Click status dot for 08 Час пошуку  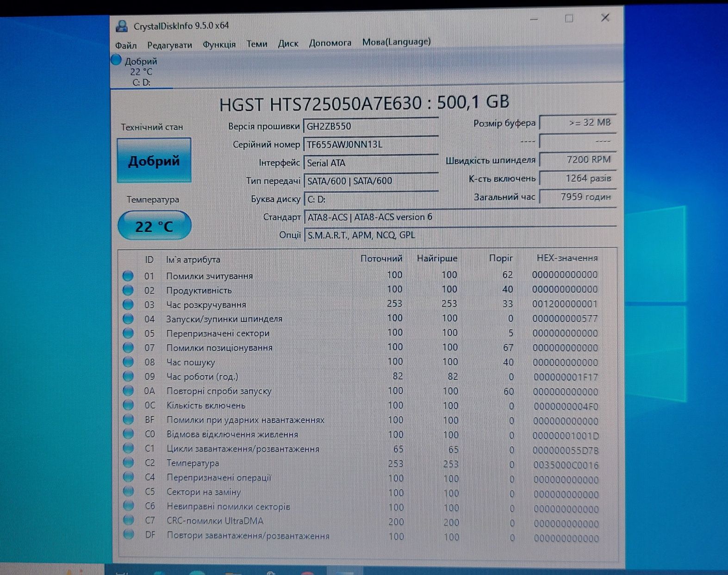(128, 362)
